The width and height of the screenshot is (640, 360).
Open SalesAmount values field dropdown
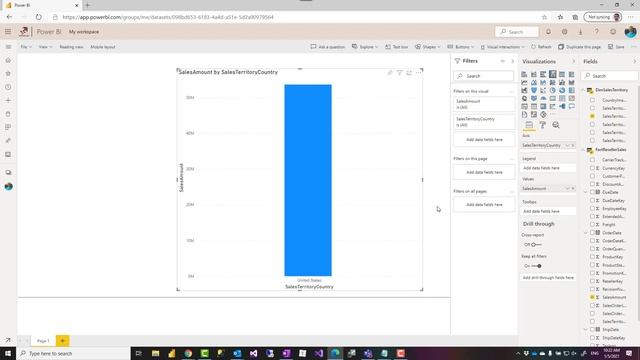click(567, 189)
